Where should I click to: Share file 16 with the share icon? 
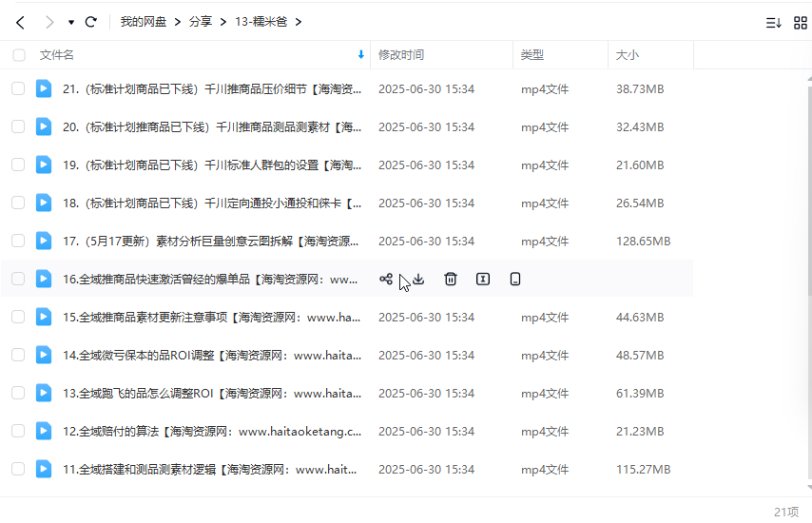(386, 280)
